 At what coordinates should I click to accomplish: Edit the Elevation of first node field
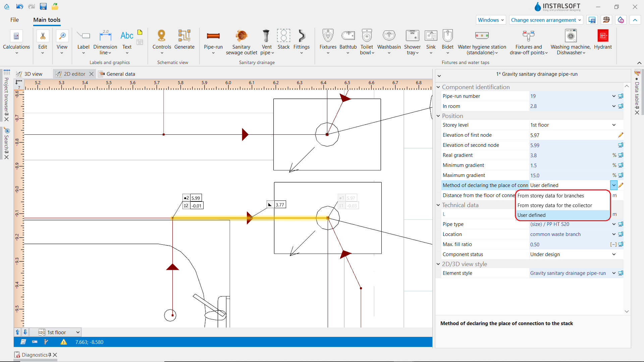tap(573, 135)
